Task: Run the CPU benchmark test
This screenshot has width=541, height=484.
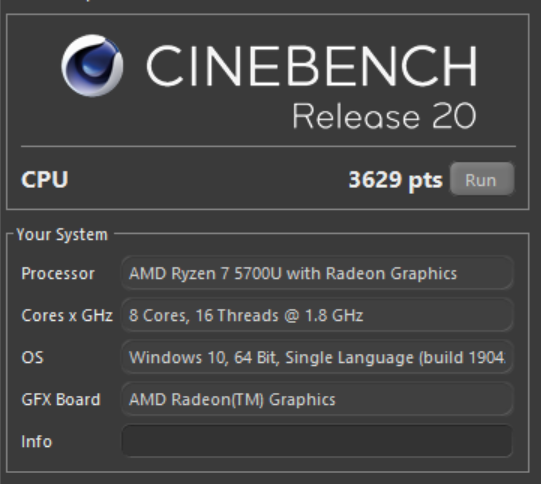Action: (x=482, y=179)
